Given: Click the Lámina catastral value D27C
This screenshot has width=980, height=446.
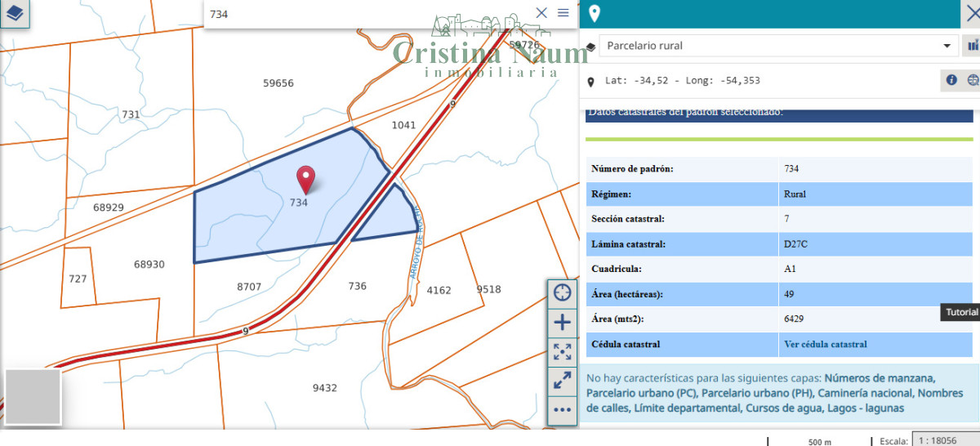Looking at the screenshot, I should pos(795,244).
